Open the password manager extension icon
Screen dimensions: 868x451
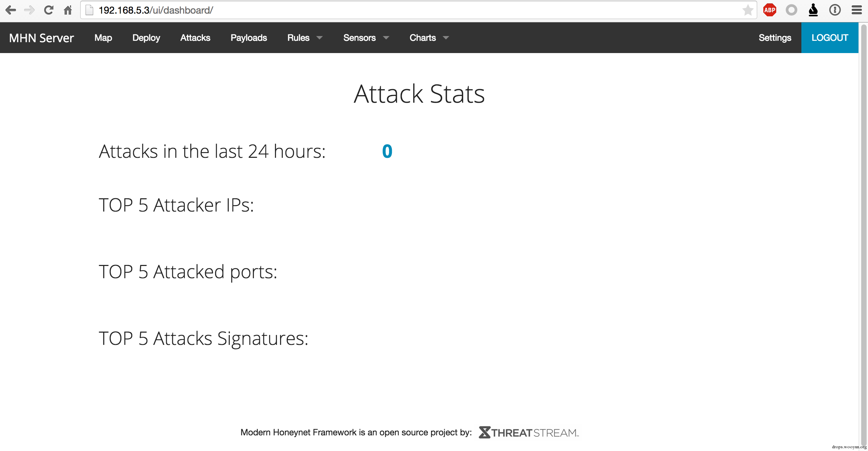pyautogui.click(x=835, y=10)
